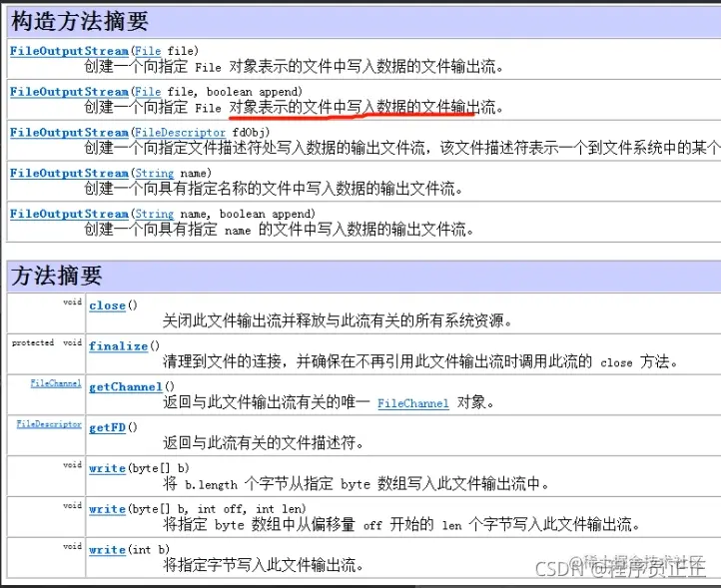721x588 pixels.
Task: Follow FileChannel return type link beside getChannel
Action: click(56, 383)
